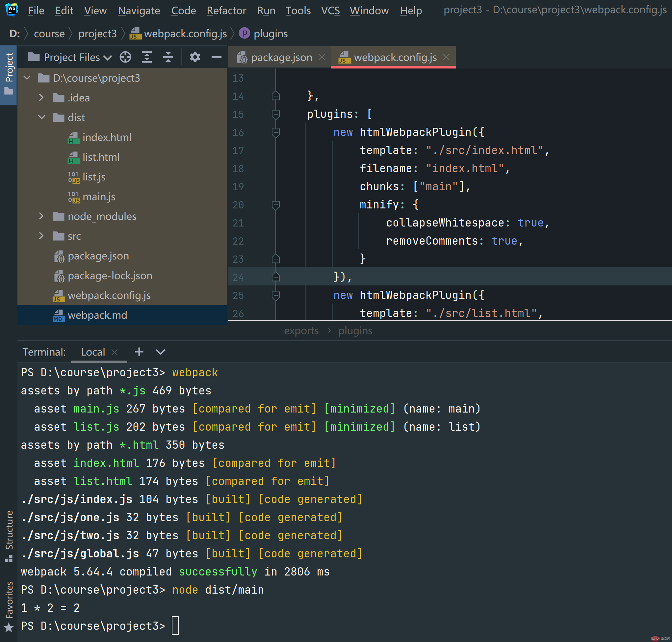Collapse the D:\course\project3 root folder

click(x=27, y=78)
